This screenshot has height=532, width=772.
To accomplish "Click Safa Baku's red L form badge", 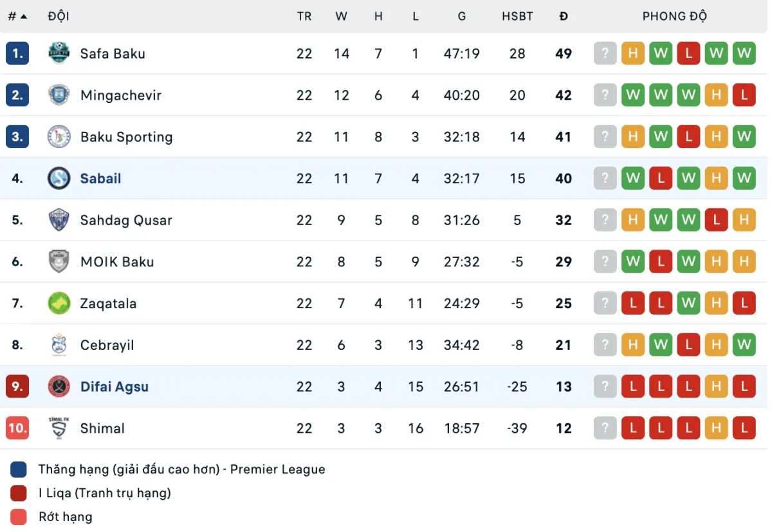I will [688, 53].
